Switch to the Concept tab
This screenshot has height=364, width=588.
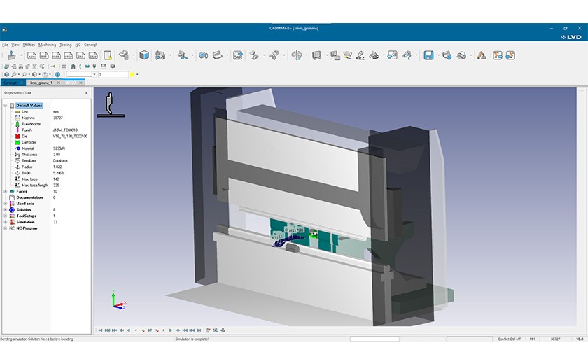(10, 83)
